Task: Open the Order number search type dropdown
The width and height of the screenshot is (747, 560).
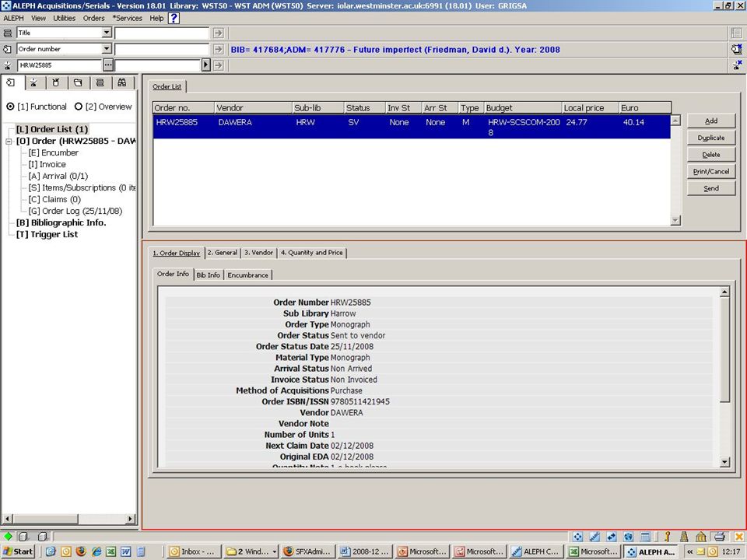Action: pos(107,49)
